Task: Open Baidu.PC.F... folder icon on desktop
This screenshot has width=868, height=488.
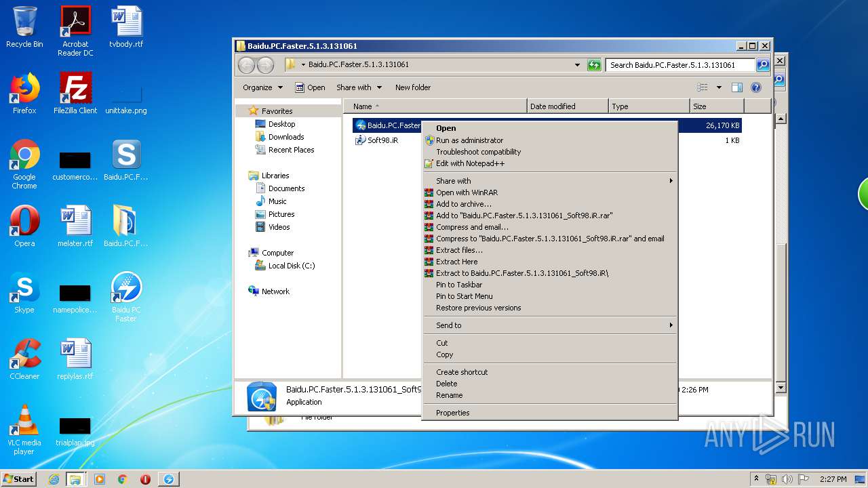Action: (126, 226)
